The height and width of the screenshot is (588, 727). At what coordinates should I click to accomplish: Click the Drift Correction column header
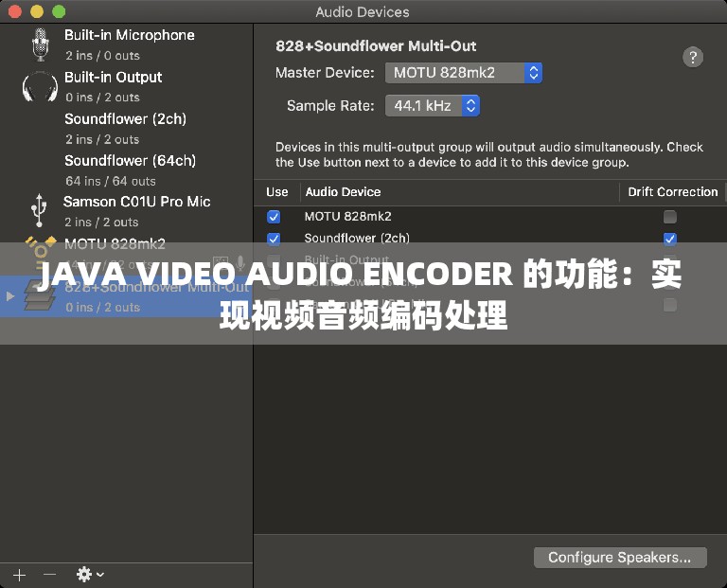(x=673, y=192)
